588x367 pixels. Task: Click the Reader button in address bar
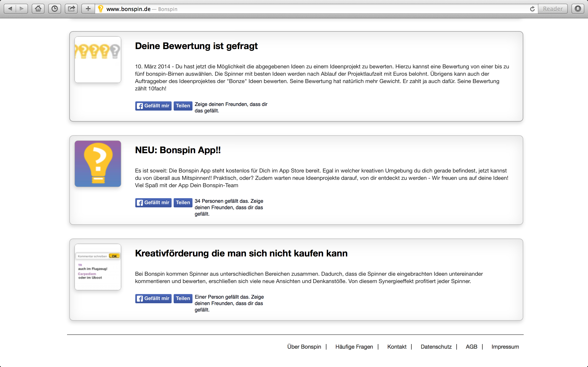[553, 9]
